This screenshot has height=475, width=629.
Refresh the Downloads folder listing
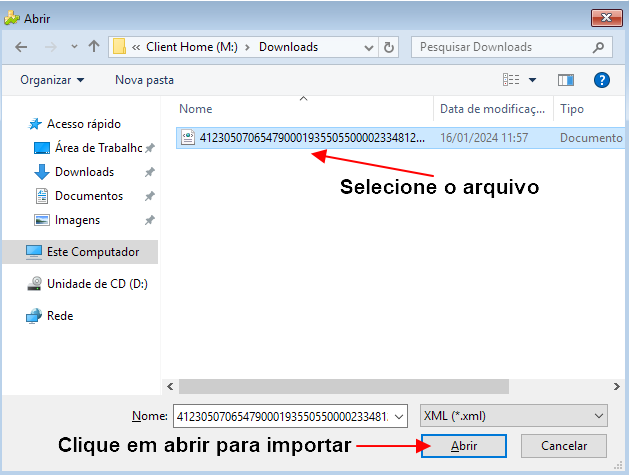(388, 47)
